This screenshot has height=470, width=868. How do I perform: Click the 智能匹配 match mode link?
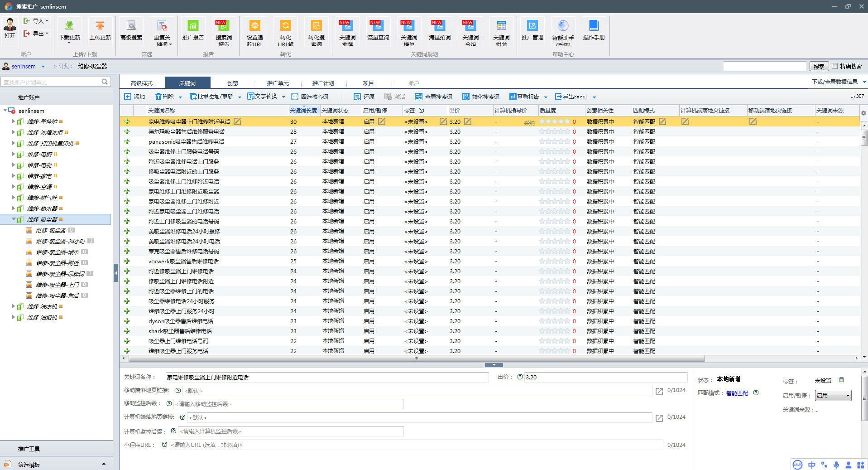click(x=737, y=393)
